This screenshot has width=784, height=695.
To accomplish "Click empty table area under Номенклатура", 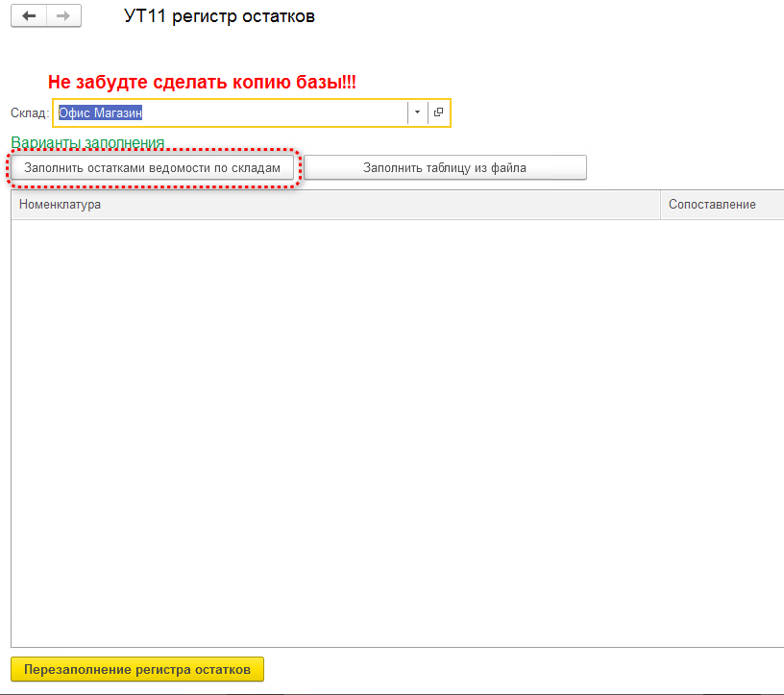I will click(335, 433).
